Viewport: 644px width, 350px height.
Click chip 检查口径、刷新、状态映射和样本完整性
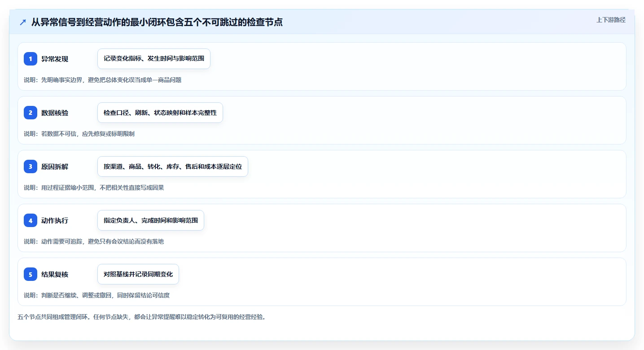click(160, 113)
